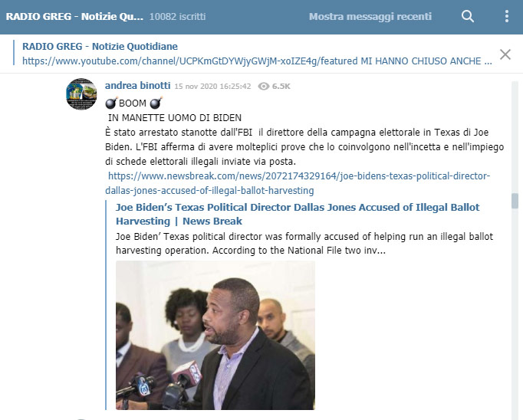Click the left bomb emoji before BOOM

[111, 103]
